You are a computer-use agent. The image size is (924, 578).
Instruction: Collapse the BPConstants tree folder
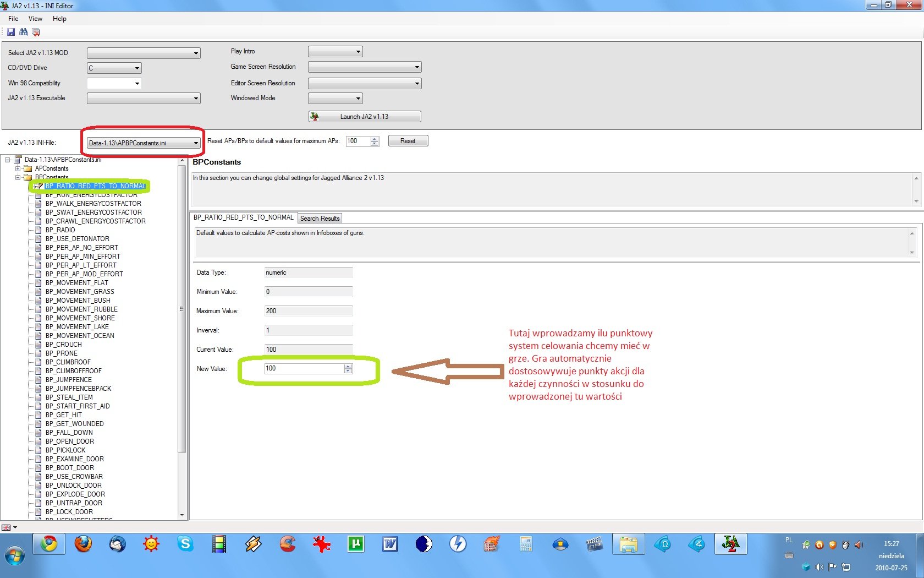tap(18, 177)
